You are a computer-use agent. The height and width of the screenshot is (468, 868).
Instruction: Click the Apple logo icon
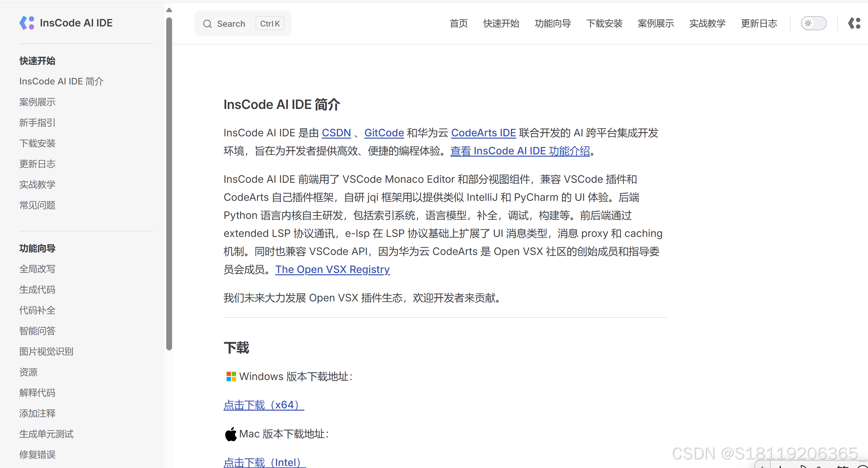(230, 434)
